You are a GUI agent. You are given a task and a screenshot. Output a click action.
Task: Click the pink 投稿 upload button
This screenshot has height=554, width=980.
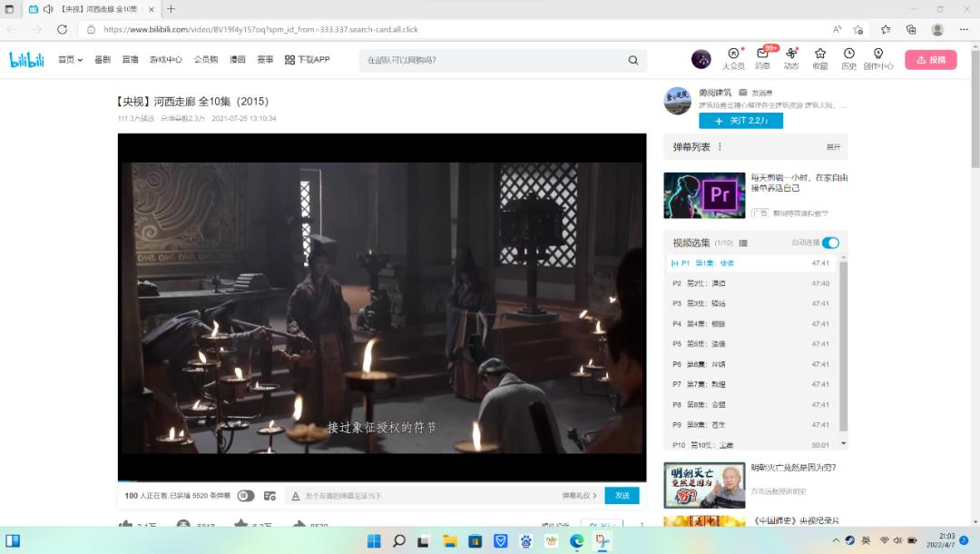[930, 60]
